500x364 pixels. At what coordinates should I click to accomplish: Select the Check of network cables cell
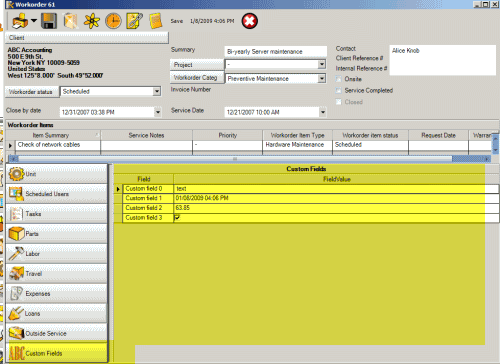(x=57, y=145)
